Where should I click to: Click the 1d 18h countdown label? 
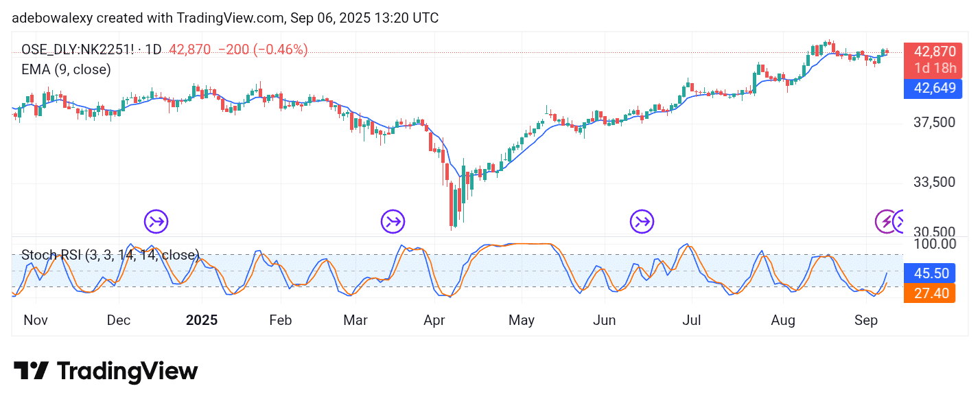(934, 69)
